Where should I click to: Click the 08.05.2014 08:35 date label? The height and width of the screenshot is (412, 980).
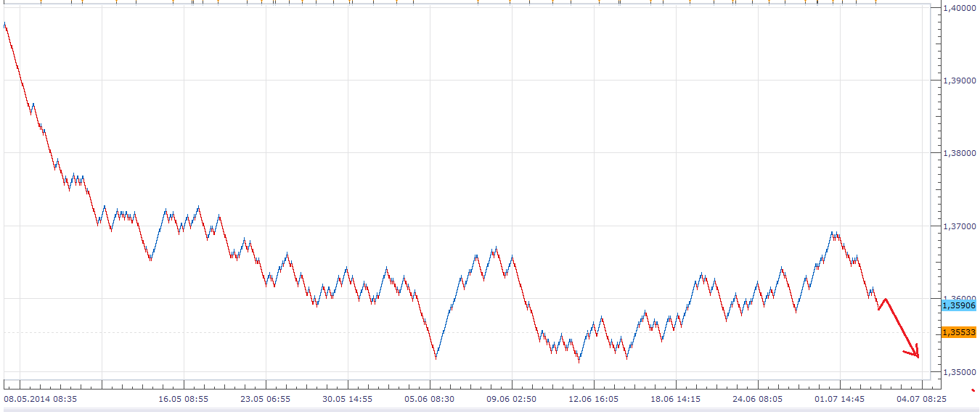(x=41, y=399)
